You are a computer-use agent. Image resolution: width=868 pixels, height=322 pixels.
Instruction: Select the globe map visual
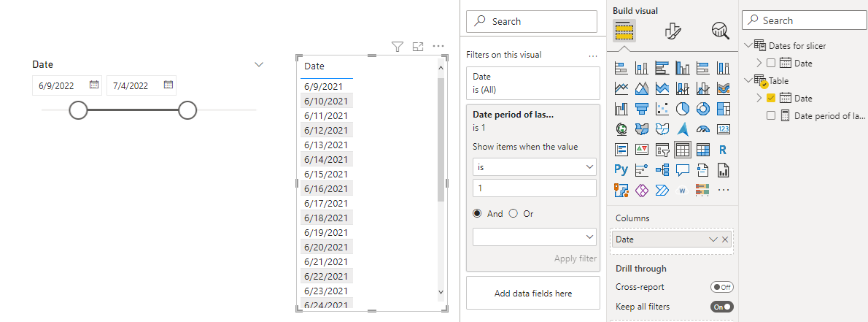(x=621, y=129)
